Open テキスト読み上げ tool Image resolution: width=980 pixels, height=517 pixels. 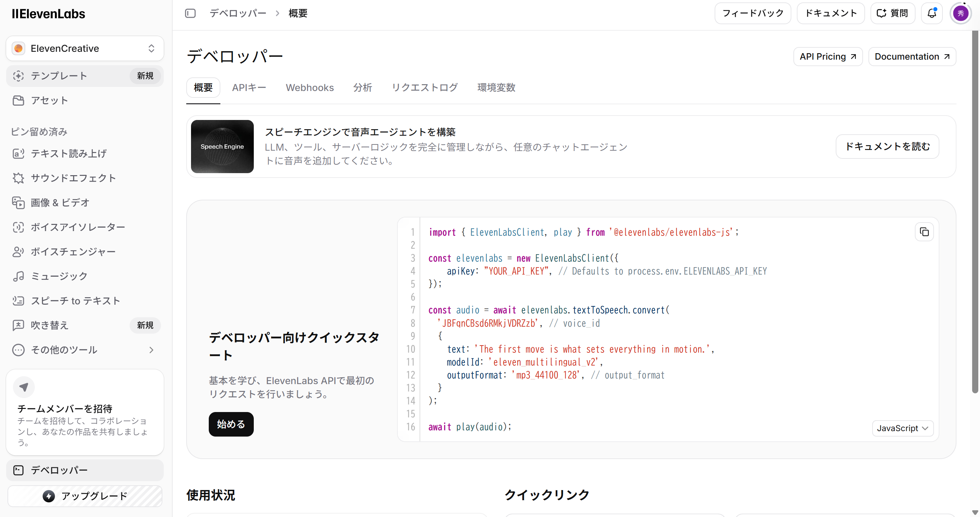(85, 154)
